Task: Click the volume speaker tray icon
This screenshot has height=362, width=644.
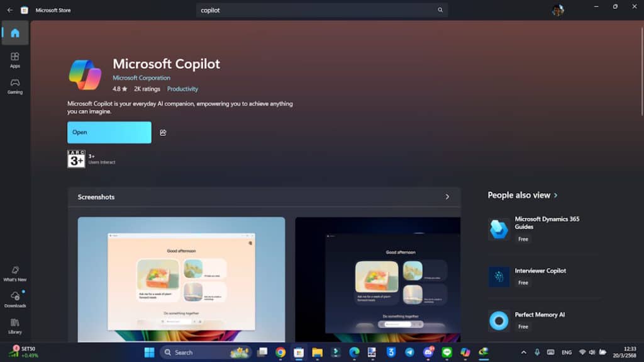Action: point(592,352)
